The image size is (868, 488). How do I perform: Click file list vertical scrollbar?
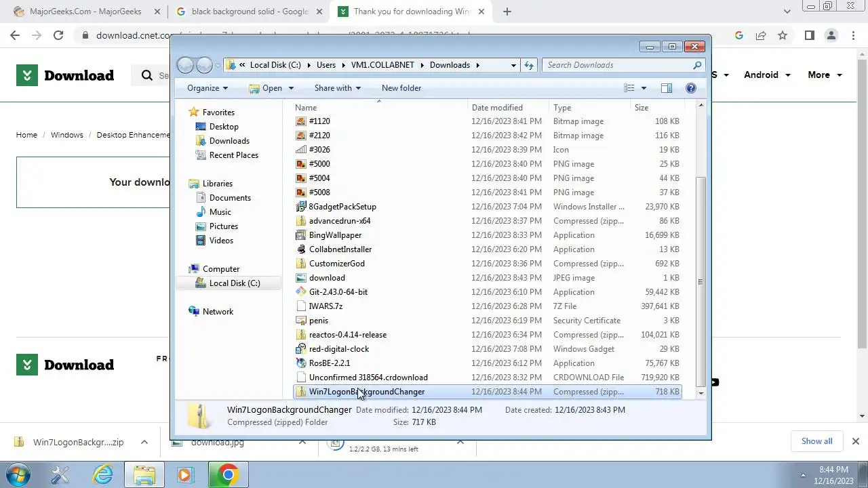[x=701, y=282]
